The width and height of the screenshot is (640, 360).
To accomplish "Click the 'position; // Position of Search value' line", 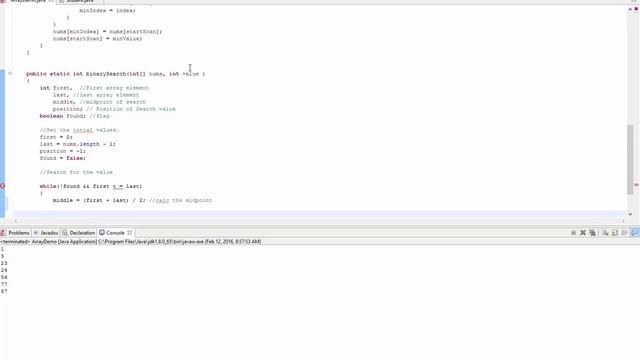I will point(114,109).
